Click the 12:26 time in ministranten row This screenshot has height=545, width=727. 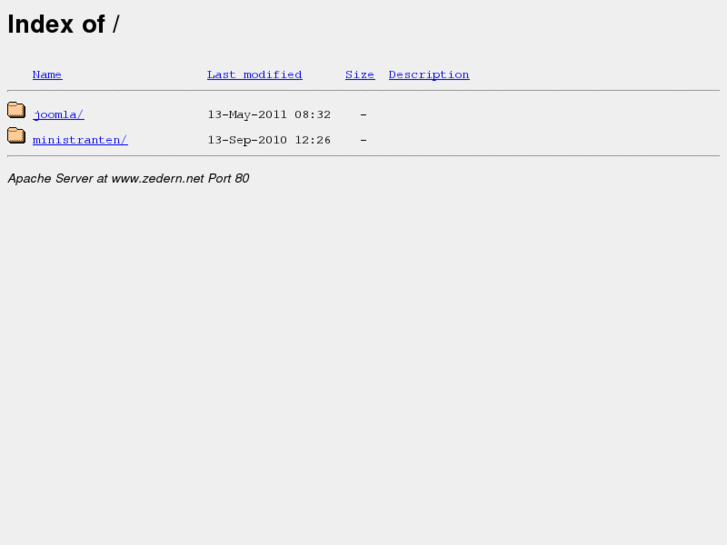click(312, 140)
